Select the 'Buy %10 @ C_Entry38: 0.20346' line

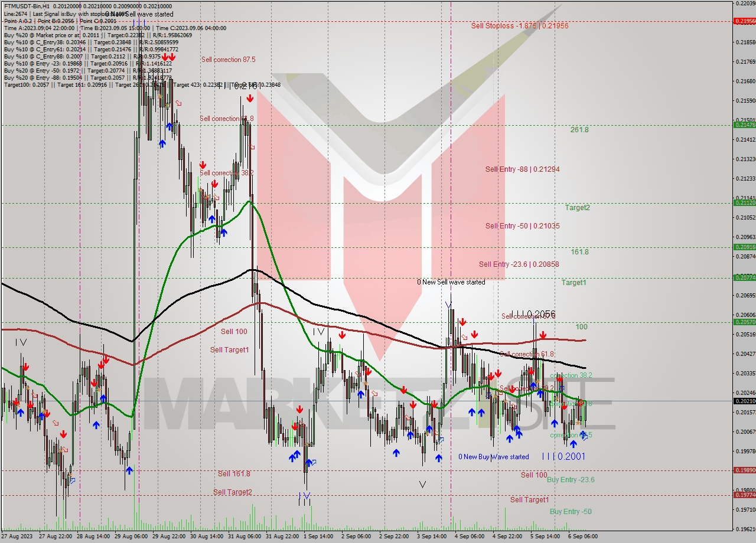(91, 42)
